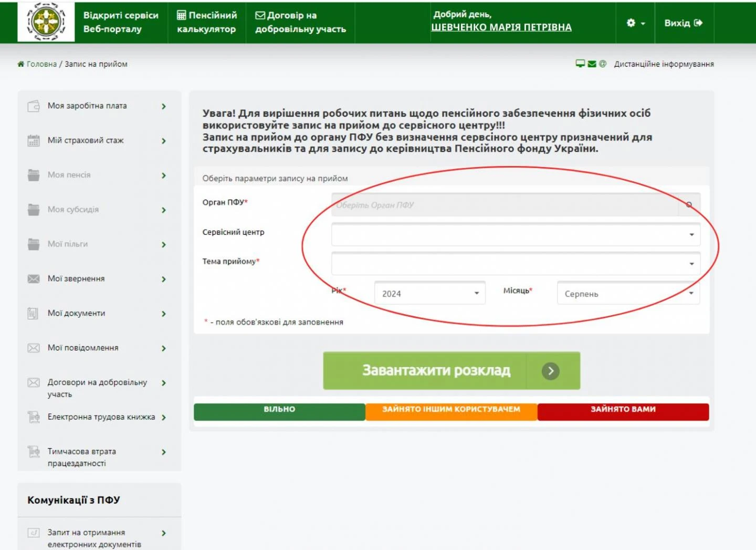Click the Pension Fund logo emblem
This screenshot has height=550, width=756.
click(x=46, y=22)
